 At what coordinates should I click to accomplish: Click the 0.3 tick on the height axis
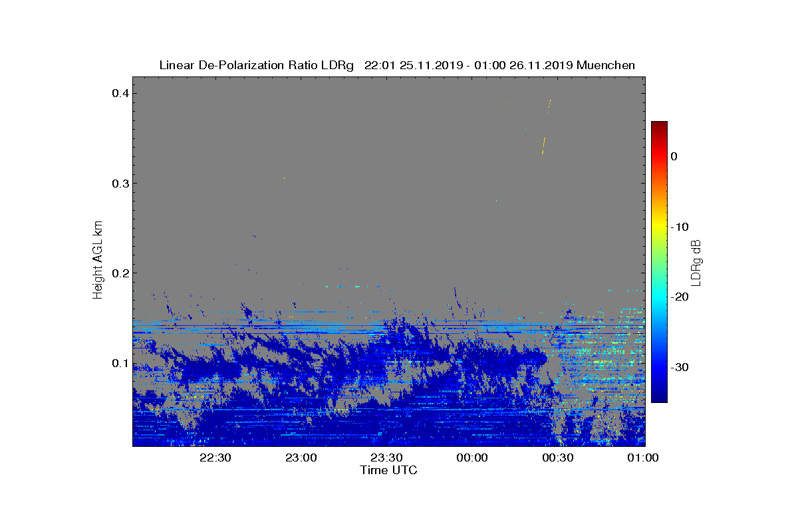120,183
